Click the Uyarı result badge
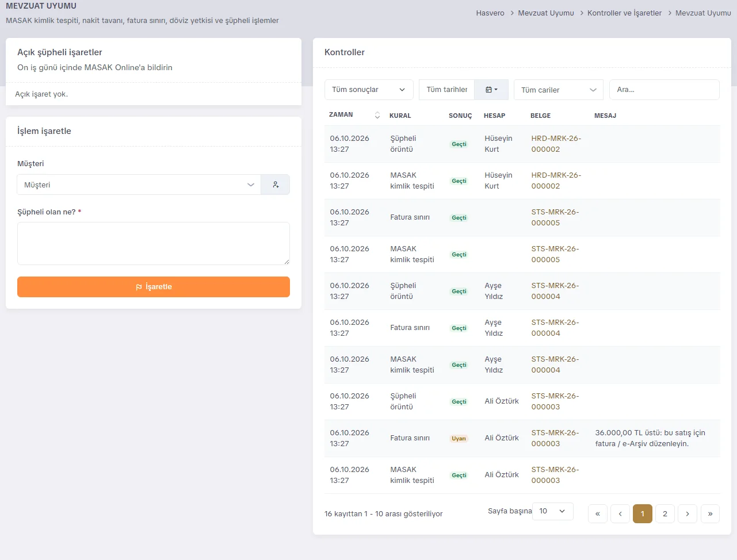The image size is (737, 560). (459, 439)
